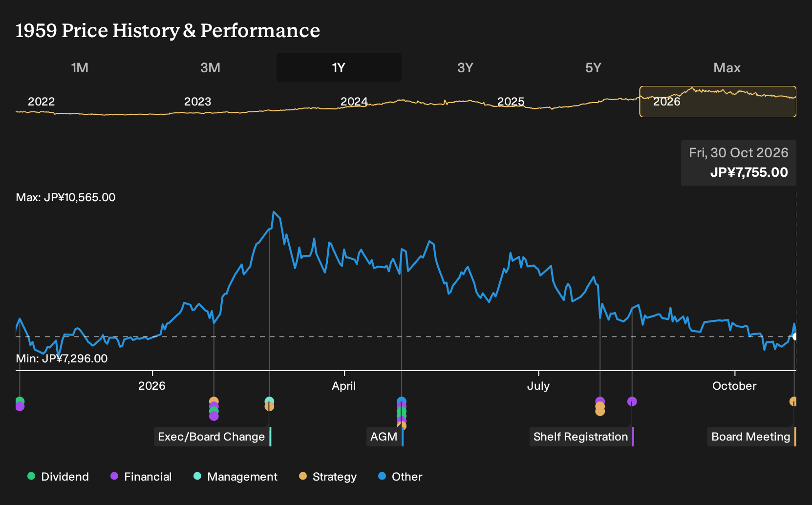Click the top purple dot in the late-July event stack
This screenshot has width=812, height=505.
(x=600, y=401)
